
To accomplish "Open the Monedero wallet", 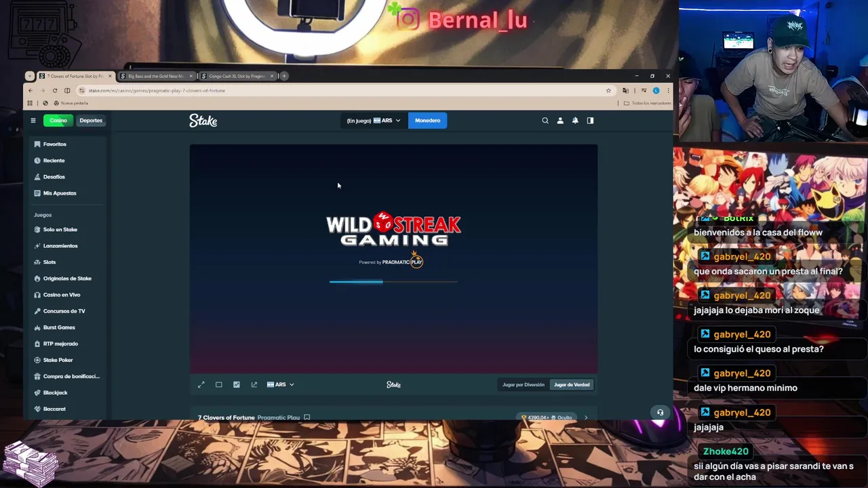I will pos(427,121).
